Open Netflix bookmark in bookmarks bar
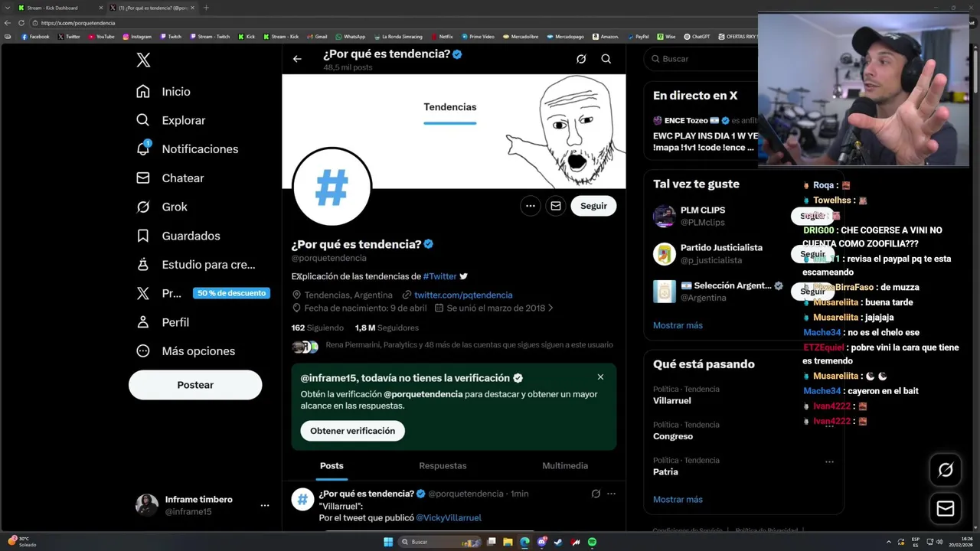 [x=442, y=37]
